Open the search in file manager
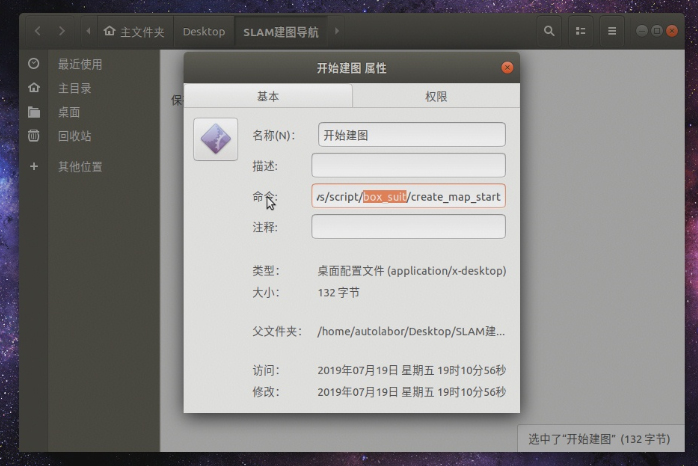Image resolution: width=698 pixels, height=466 pixels. (x=549, y=31)
